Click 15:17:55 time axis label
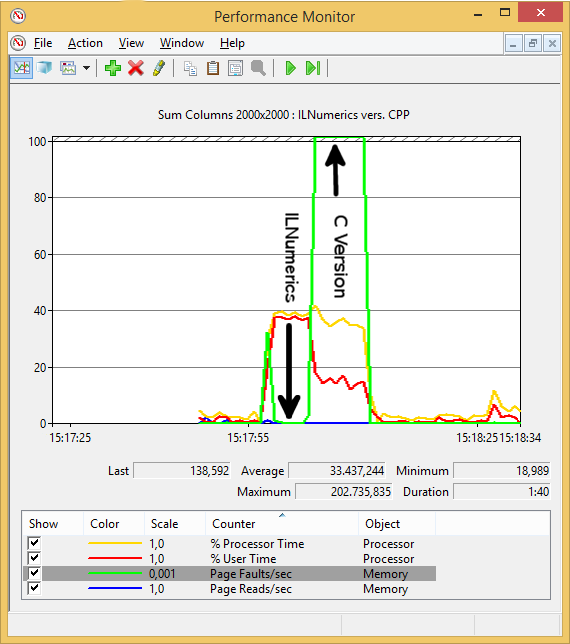Image resolution: width=570 pixels, height=644 pixels. 248,438
